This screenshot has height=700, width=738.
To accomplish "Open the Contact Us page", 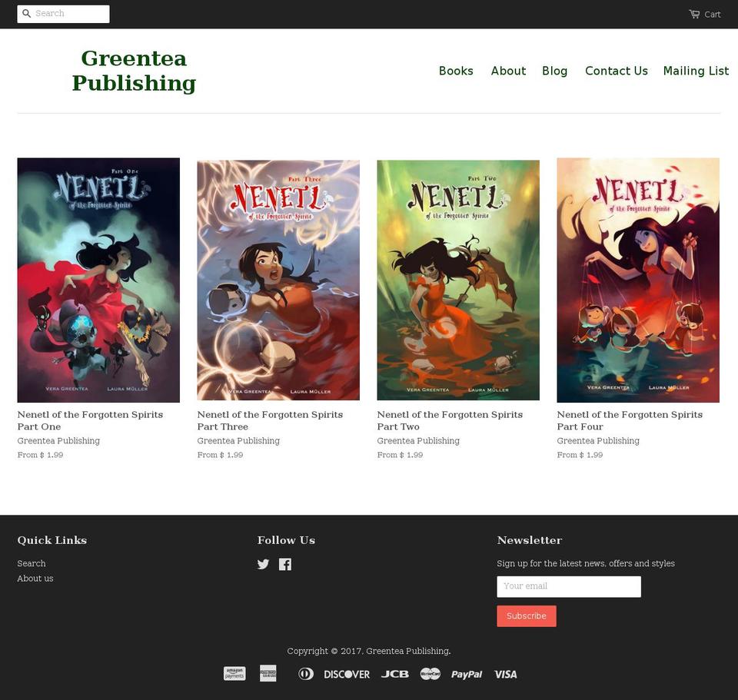I will [x=616, y=71].
